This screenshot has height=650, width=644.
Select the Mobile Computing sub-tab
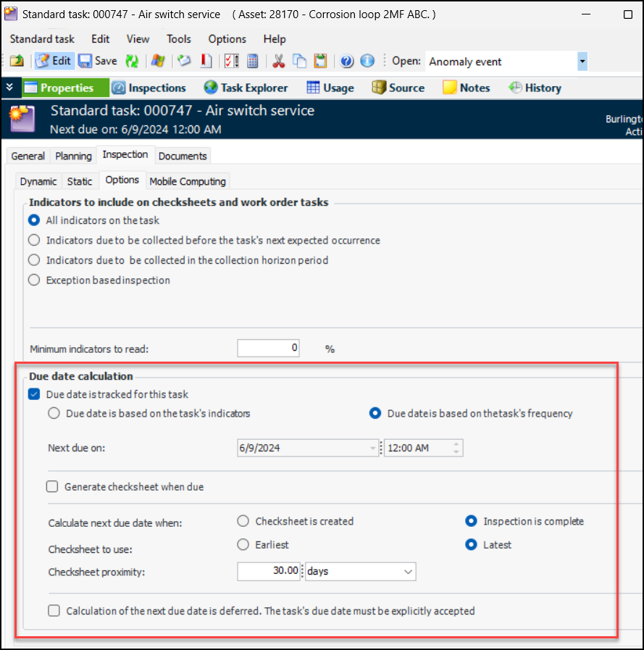click(188, 182)
